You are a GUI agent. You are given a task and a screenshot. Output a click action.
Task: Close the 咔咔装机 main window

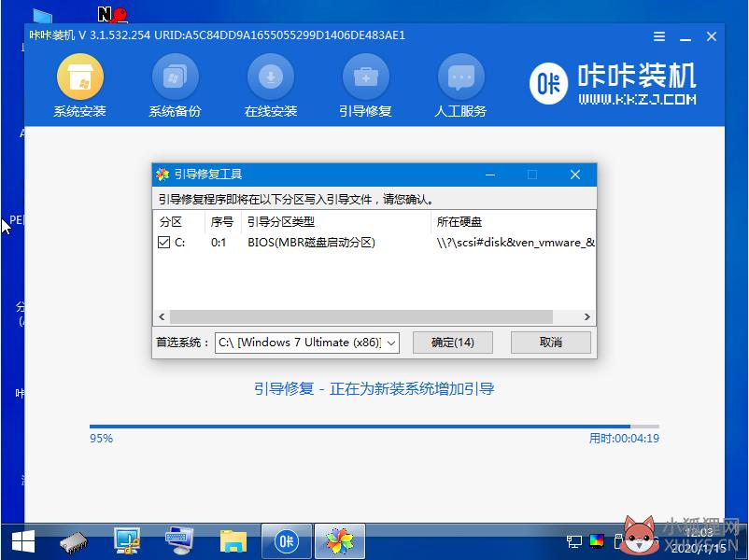pyautogui.click(x=712, y=36)
